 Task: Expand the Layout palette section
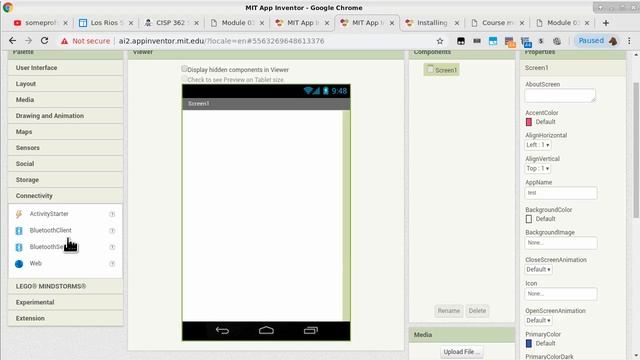tap(65, 84)
